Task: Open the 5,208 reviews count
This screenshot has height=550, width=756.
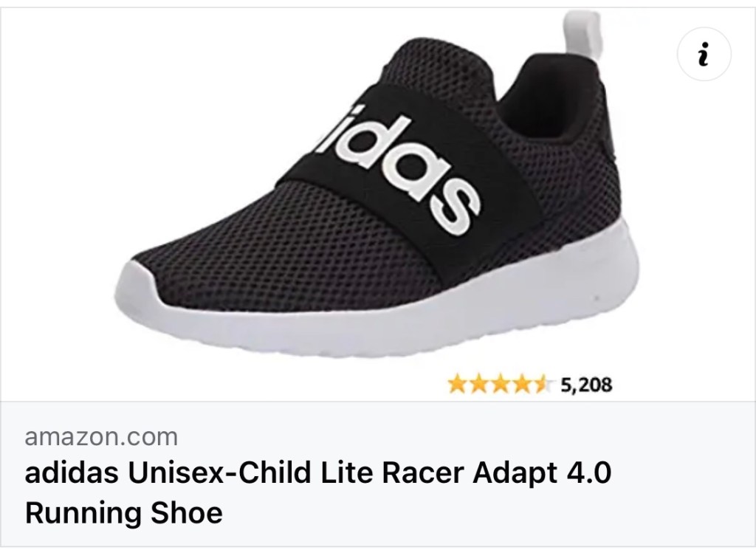Action: tap(585, 385)
